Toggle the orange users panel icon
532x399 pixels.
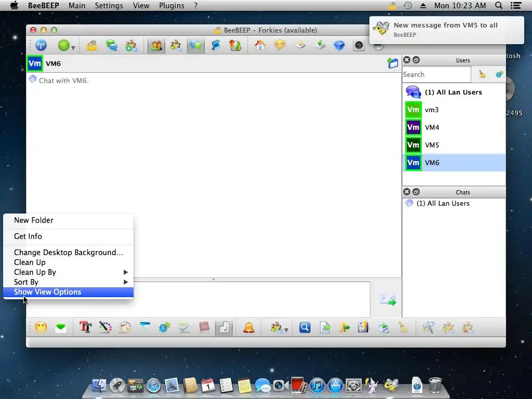click(156, 45)
